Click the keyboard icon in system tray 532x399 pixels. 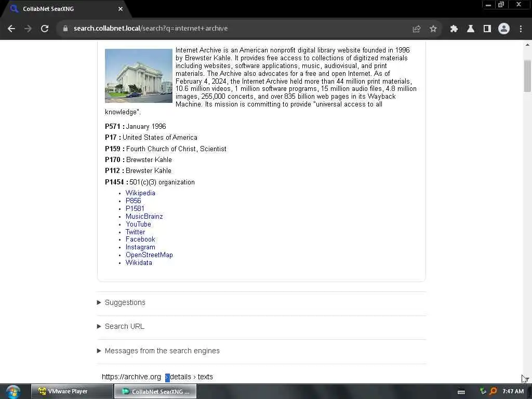tap(461, 392)
